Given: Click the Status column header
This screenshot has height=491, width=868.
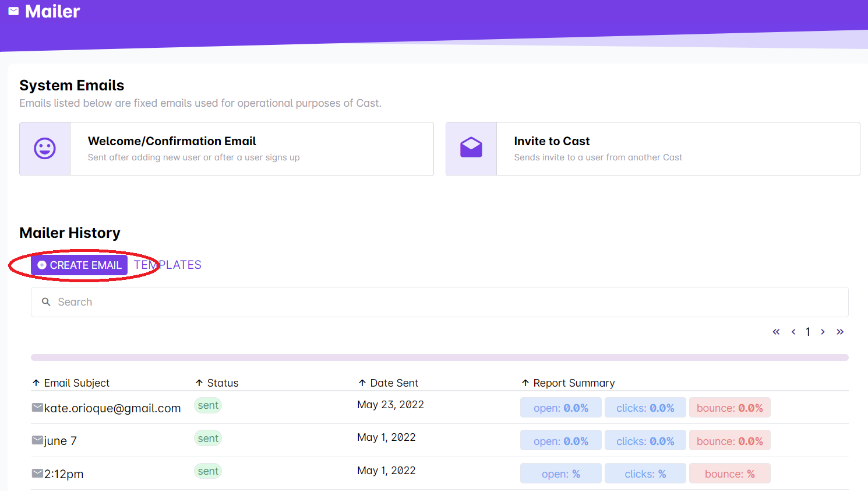Looking at the screenshot, I should [223, 383].
